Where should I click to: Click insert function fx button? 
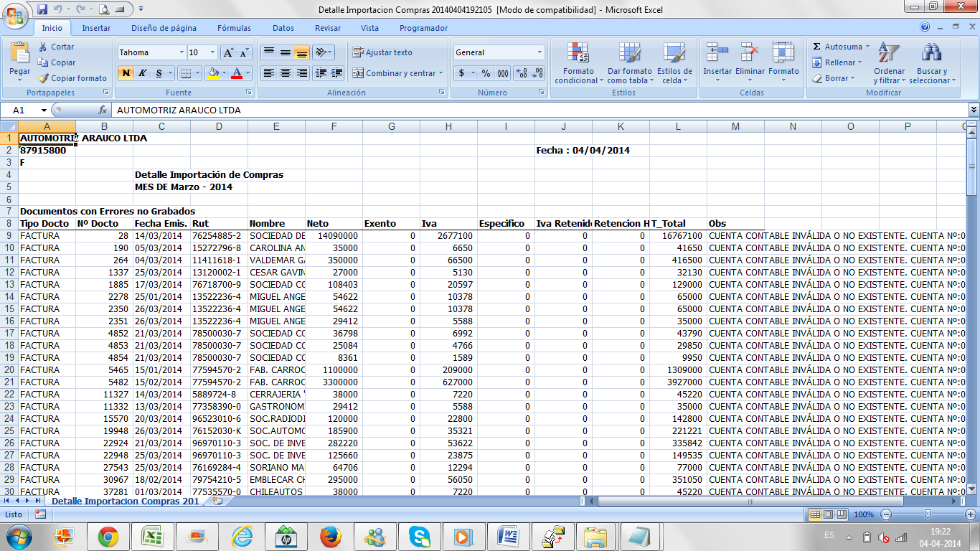pos(103,110)
